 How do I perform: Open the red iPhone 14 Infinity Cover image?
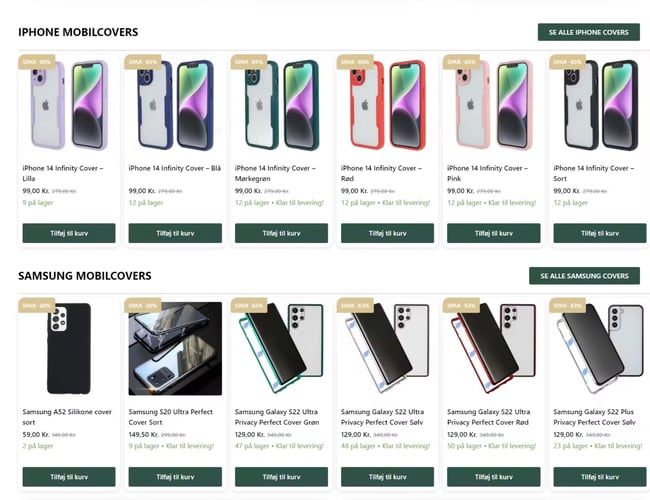(x=387, y=105)
